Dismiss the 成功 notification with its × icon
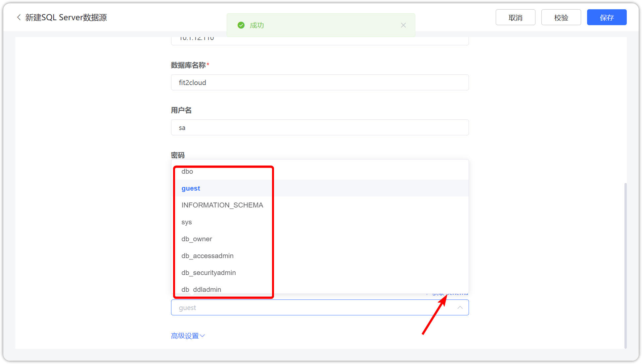 [x=403, y=25]
